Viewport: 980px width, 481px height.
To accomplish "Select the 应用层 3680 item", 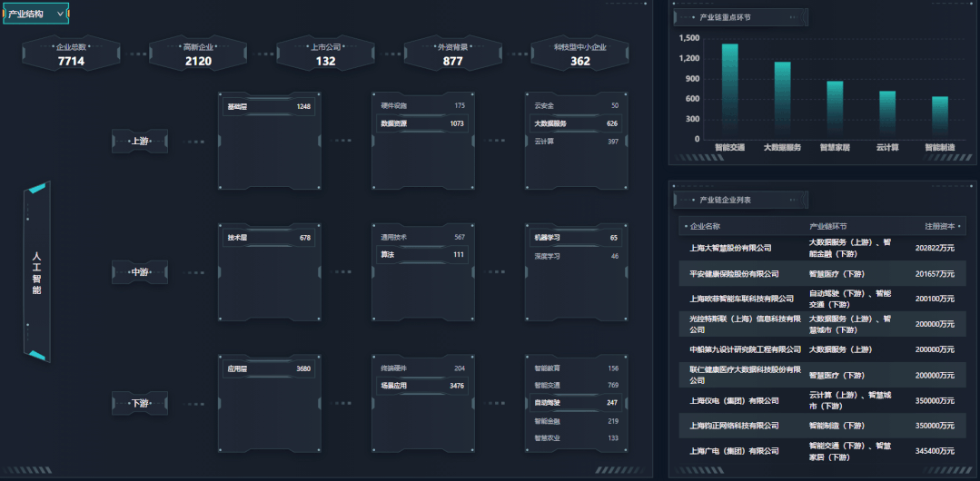I will tap(269, 369).
